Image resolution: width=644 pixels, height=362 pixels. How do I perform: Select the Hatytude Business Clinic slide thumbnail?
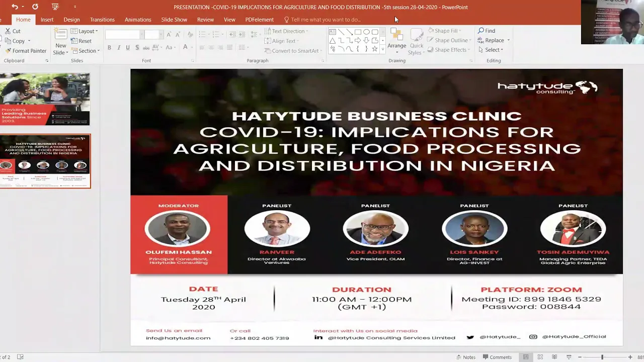pyautogui.click(x=45, y=161)
